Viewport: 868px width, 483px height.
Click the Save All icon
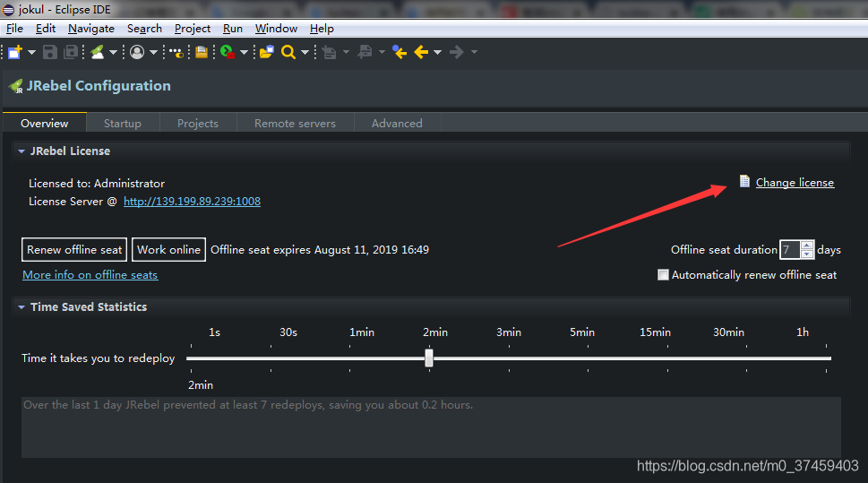click(72, 52)
